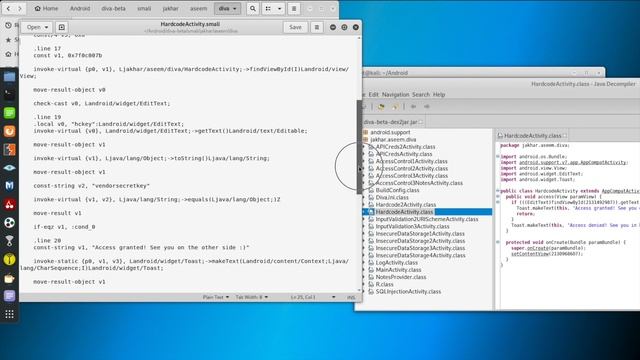Launch Burp Suite from the dock

tap(9, 149)
